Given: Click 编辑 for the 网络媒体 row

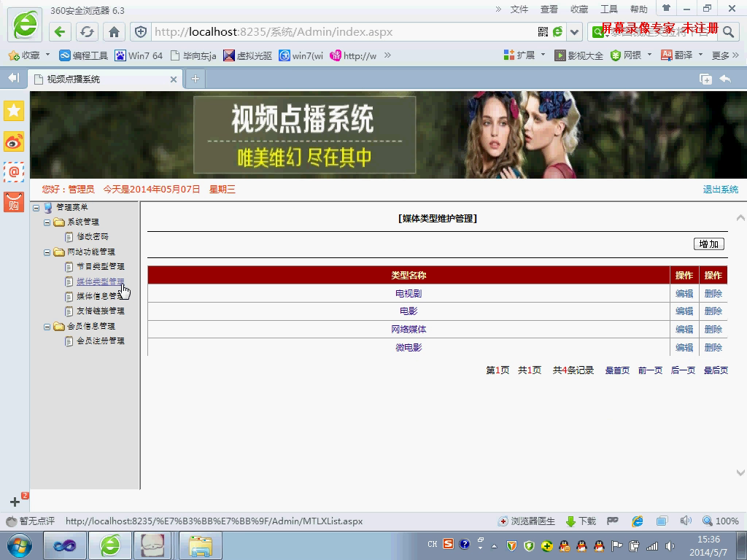Looking at the screenshot, I should coord(684,330).
